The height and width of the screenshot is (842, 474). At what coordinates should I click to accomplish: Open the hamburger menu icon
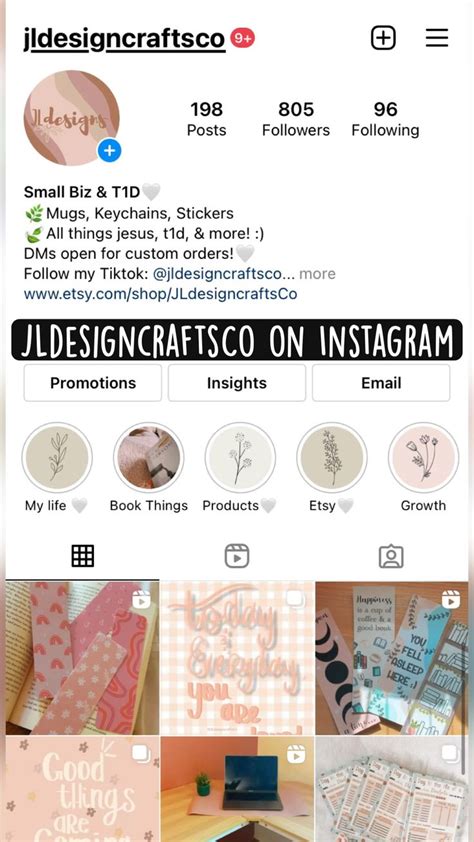tap(437, 38)
